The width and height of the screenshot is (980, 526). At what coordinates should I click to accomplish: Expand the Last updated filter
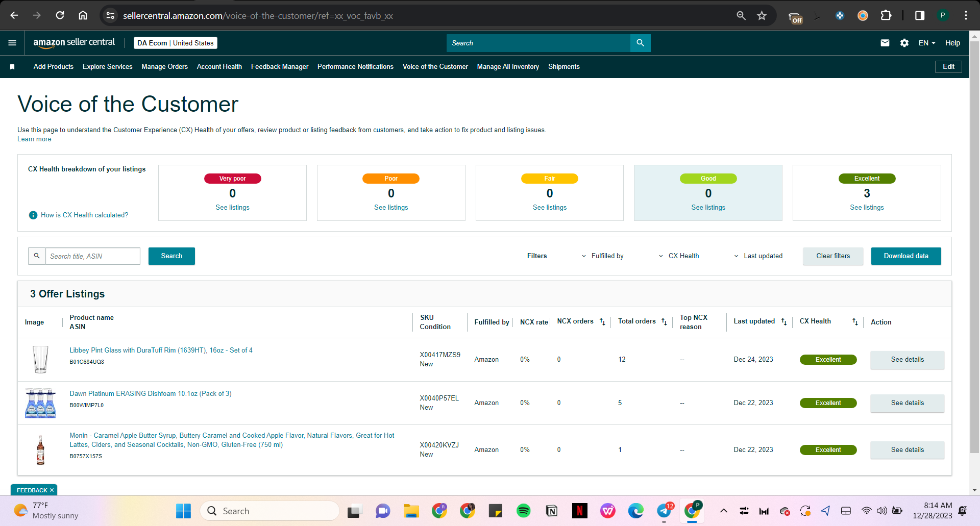coord(758,256)
